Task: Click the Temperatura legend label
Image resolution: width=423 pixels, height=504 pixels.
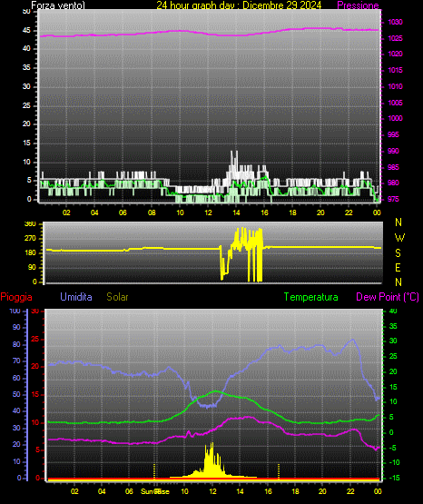Action: tap(310, 297)
